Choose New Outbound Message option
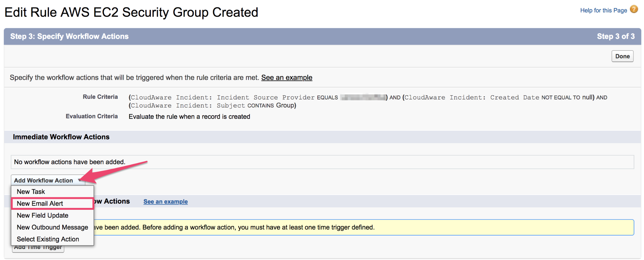The height and width of the screenshot is (260, 644). point(52,227)
